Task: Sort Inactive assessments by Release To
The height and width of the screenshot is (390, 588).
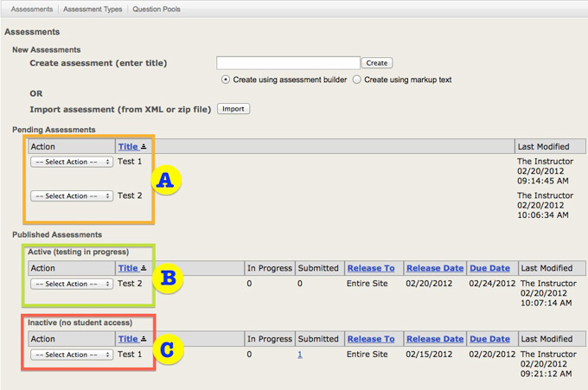Action: click(371, 339)
